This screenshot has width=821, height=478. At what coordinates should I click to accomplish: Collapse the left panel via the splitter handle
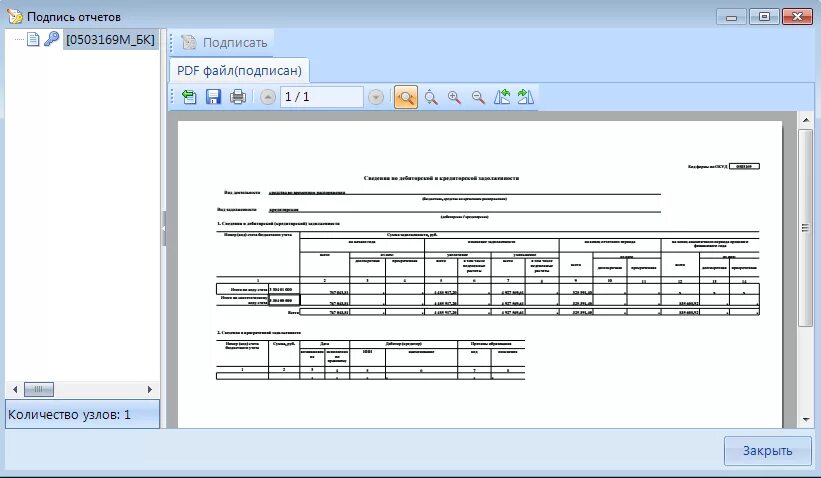[164, 229]
